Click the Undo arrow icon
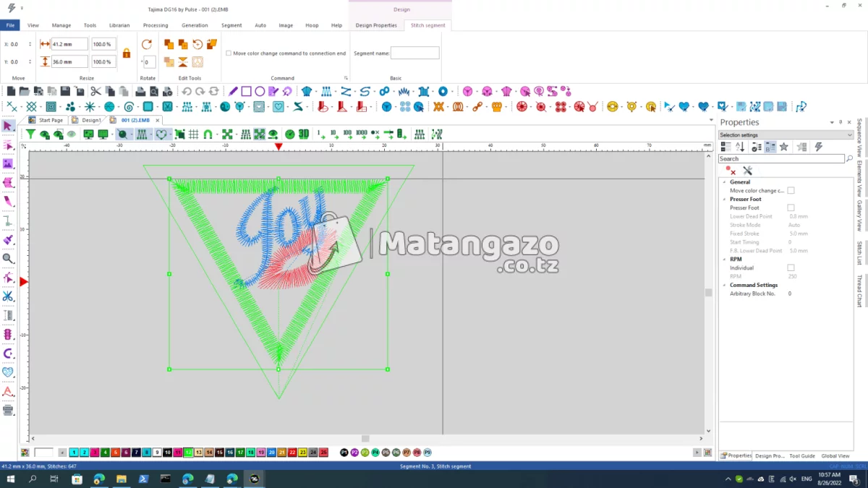The image size is (868, 488). [x=187, y=91]
